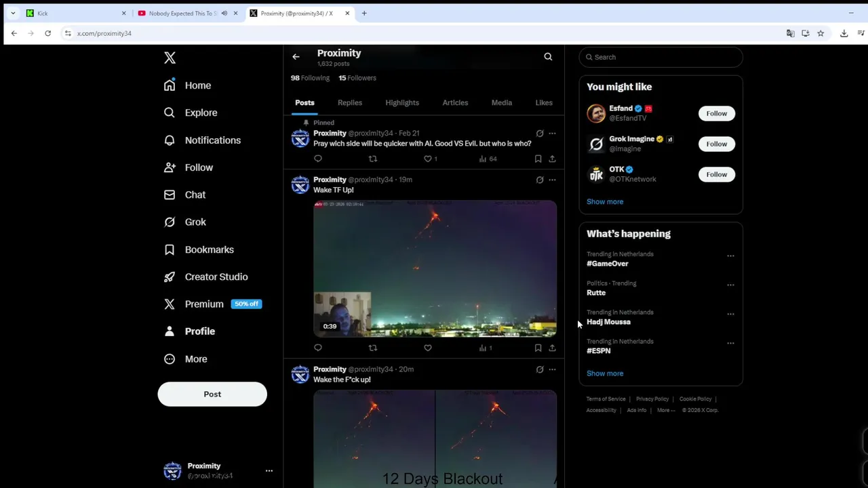Follow OTK
868x488 pixels.
pos(716,174)
